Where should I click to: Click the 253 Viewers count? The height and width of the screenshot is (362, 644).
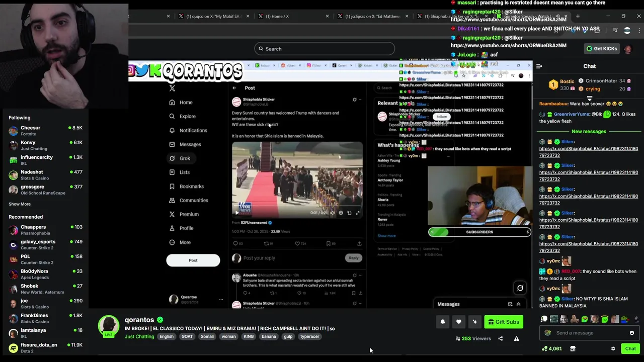[473, 338]
